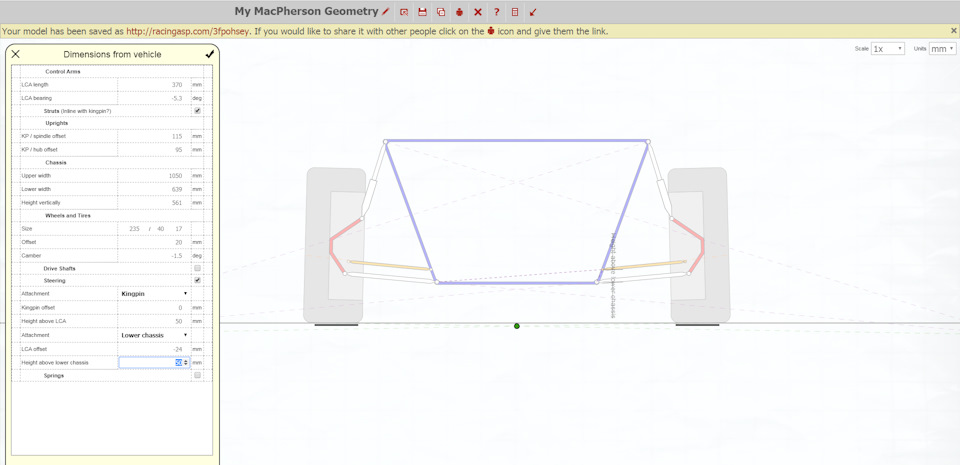Click the open model icon in the toolbar
The width and height of the screenshot is (960, 465).
click(x=404, y=12)
